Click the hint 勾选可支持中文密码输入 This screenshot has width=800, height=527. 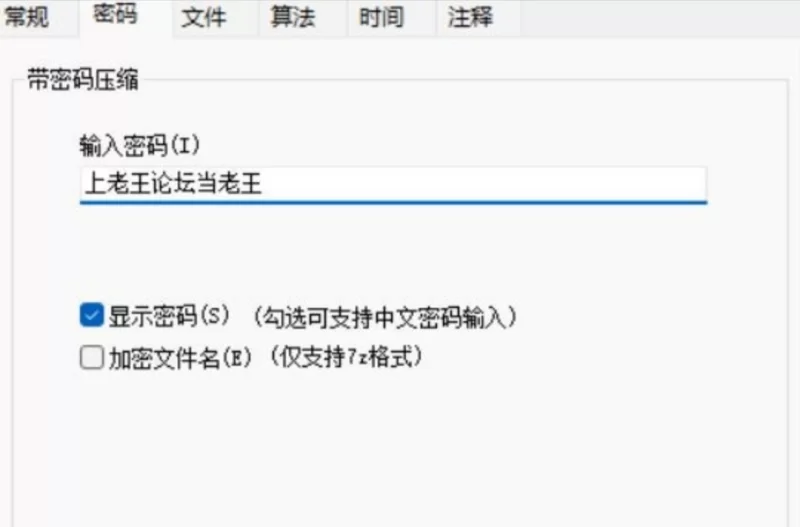(x=385, y=317)
